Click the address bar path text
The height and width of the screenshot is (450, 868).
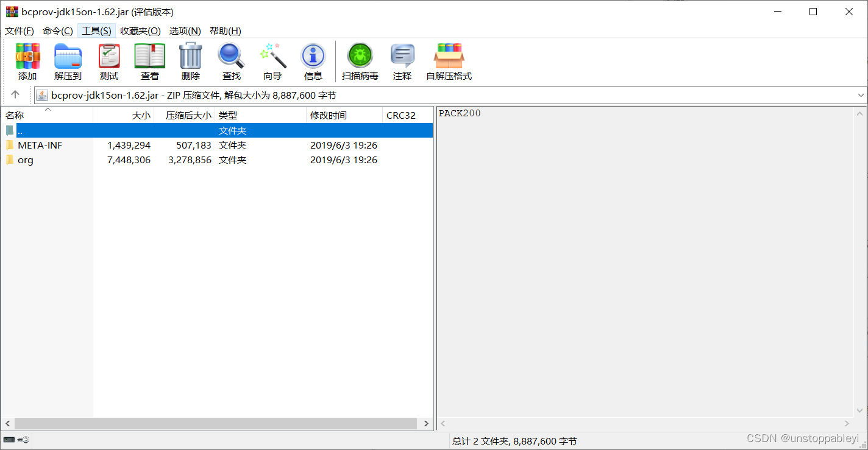click(x=194, y=95)
